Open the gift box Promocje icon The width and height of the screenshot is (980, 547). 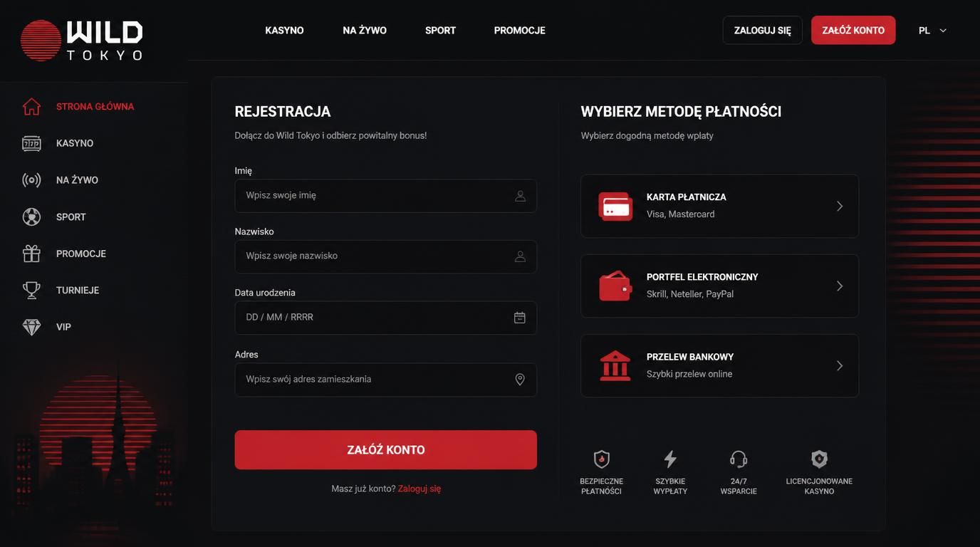[x=31, y=254]
